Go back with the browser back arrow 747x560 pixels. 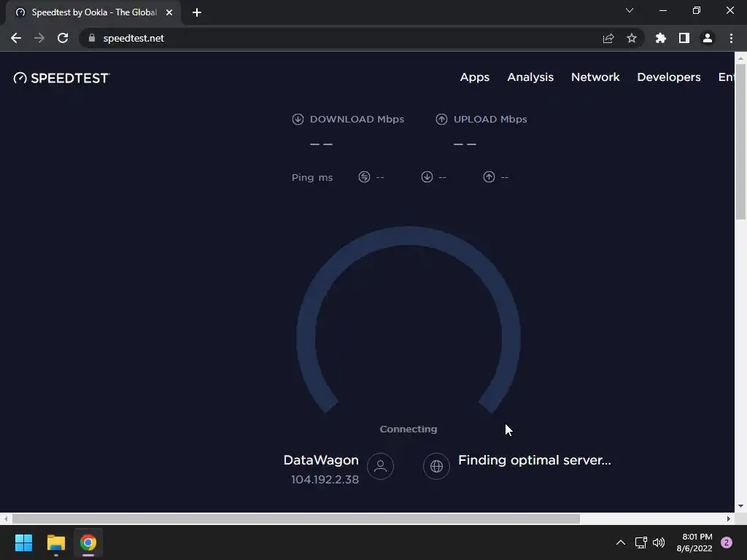16,38
